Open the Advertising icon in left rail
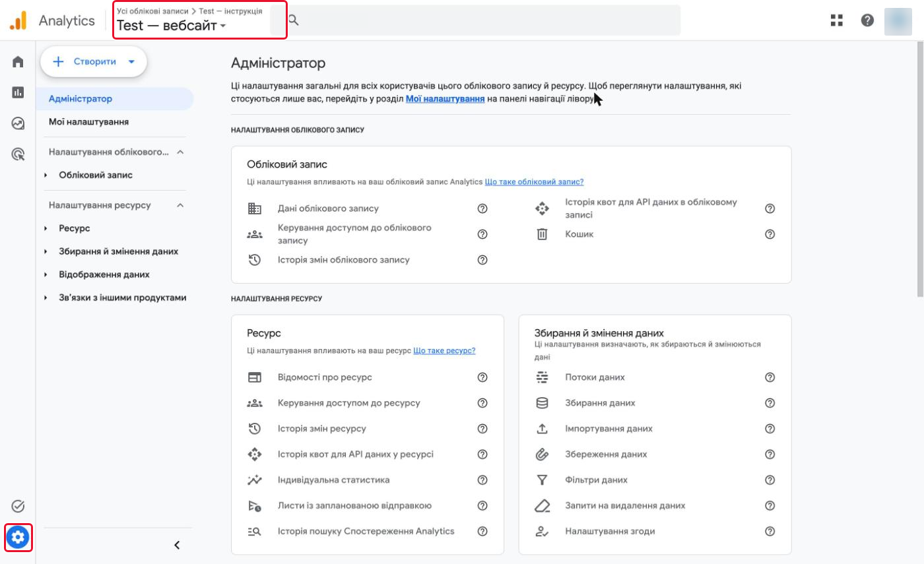The height and width of the screenshot is (564, 924). [18, 154]
